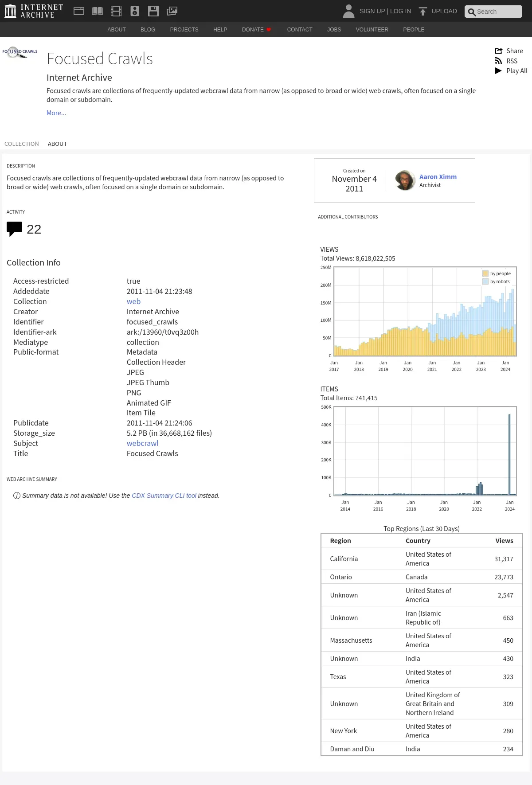Click the 'by robots' legend swatch

485,281
